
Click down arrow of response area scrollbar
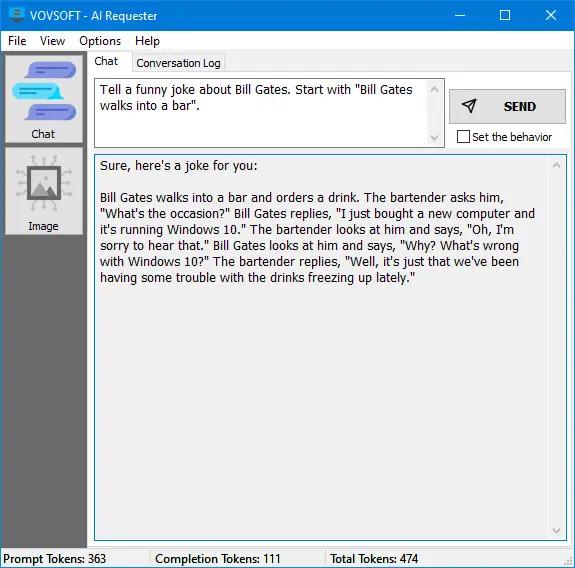(556, 531)
